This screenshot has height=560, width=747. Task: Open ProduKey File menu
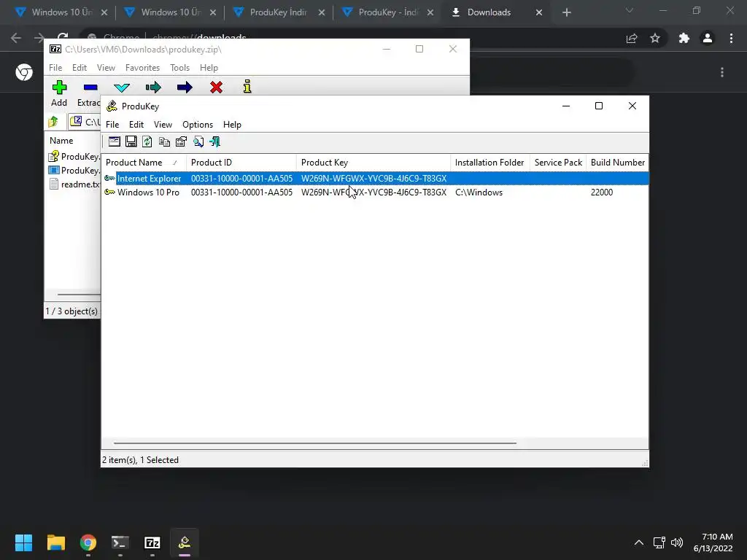coord(112,124)
